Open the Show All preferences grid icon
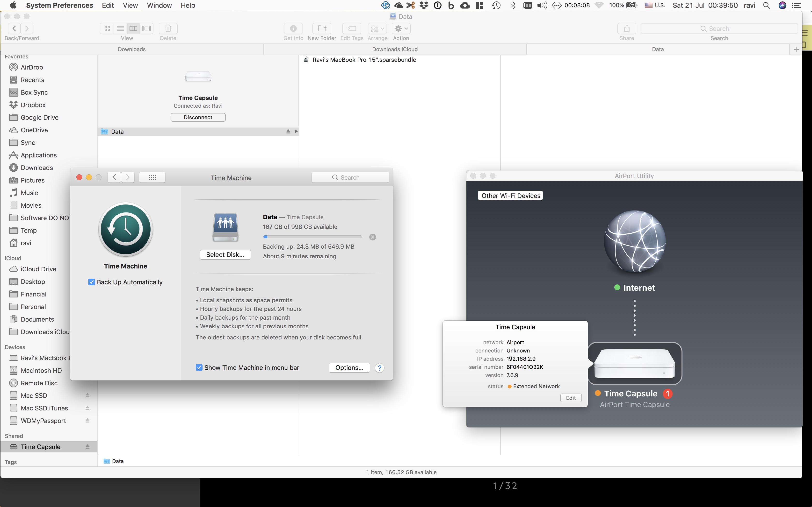The height and width of the screenshot is (507, 812). click(x=152, y=177)
